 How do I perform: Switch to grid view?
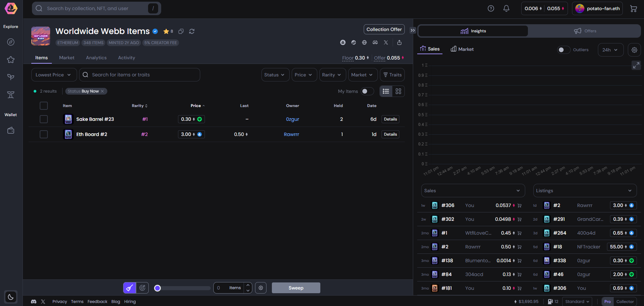click(x=398, y=91)
